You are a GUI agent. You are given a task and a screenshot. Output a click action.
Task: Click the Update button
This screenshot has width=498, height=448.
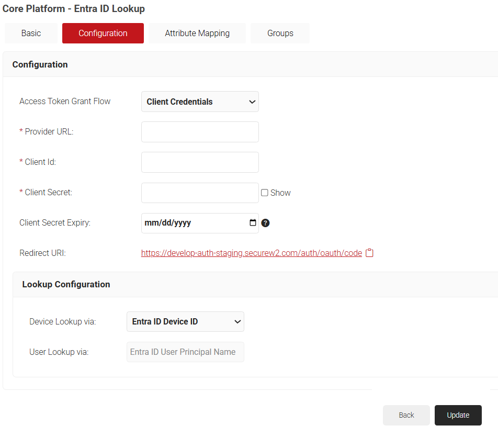point(458,415)
